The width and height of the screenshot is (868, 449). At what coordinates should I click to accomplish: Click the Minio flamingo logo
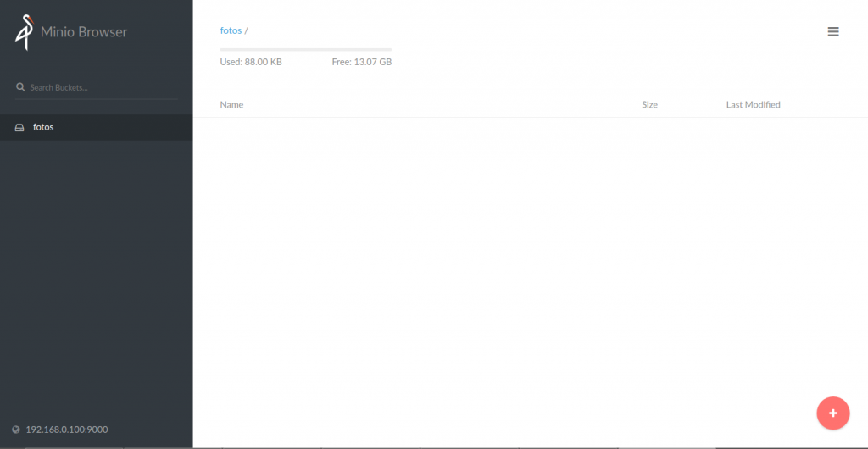coord(24,32)
